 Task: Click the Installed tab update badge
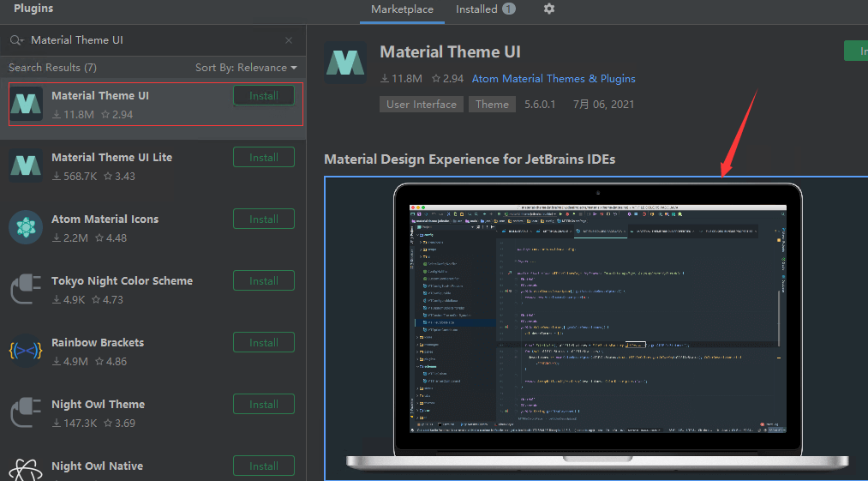click(x=509, y=9)
